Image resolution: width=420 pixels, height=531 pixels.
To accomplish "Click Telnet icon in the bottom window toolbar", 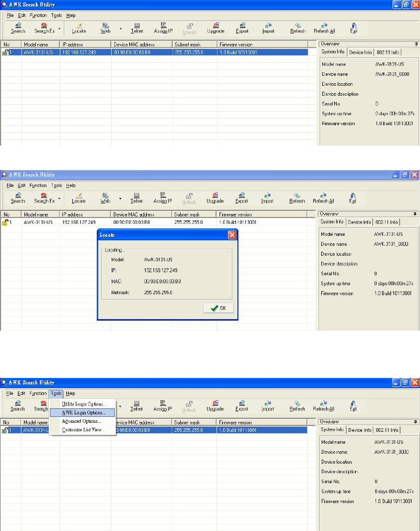I will click(137, 406).
